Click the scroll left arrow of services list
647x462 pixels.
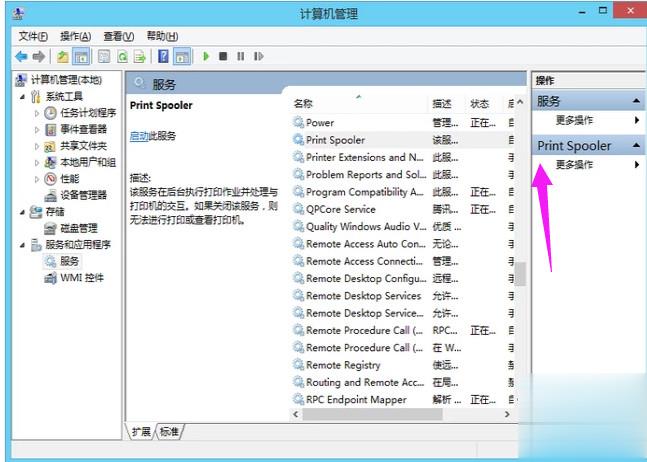(295, 414)
